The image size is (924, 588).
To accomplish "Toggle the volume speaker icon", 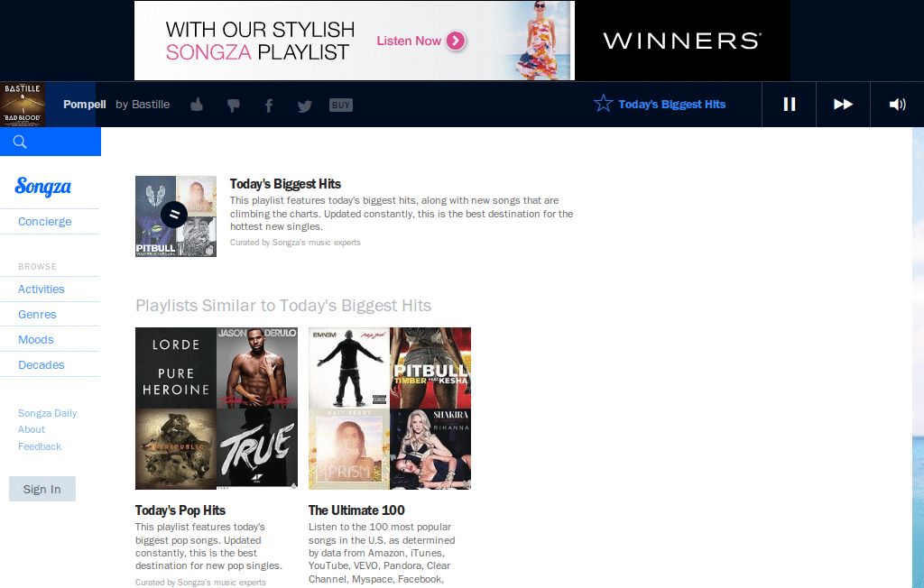I will coord(897,105).
